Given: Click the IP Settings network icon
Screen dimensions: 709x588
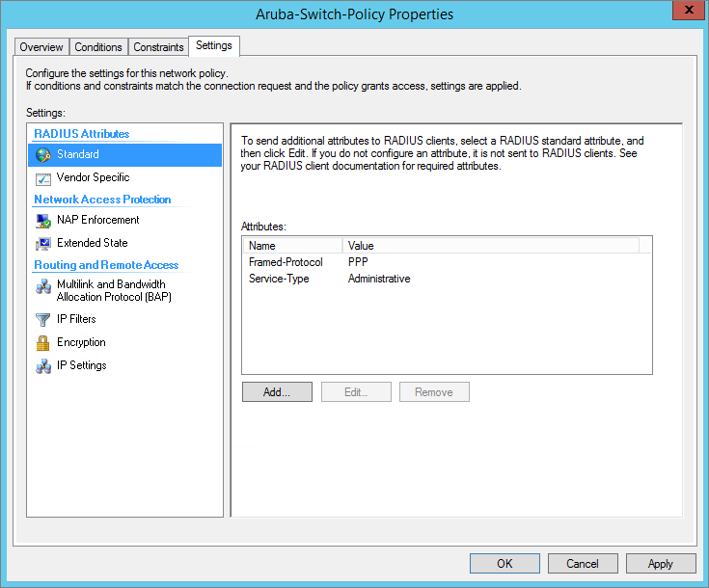Looking at the screenshot, I should pos(43,365).
